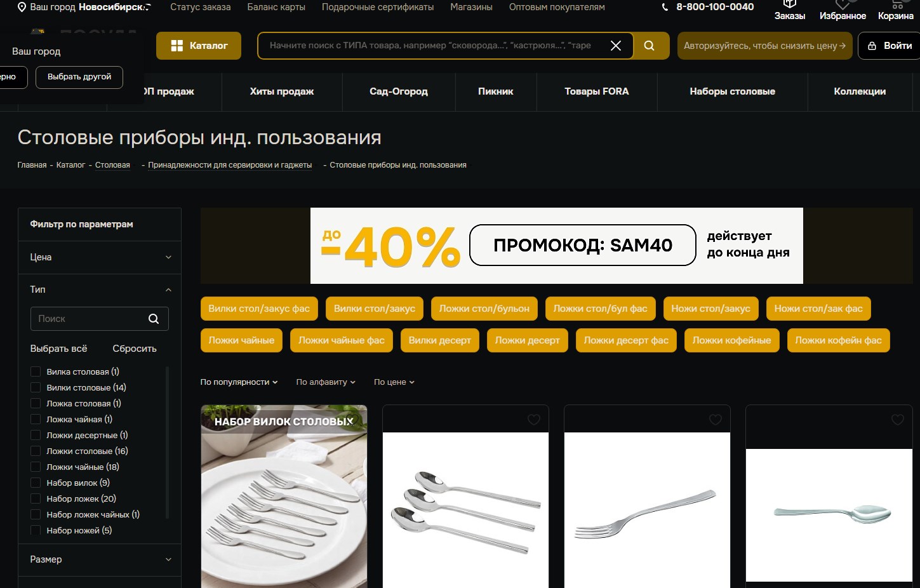Enable the Набор ложек (20) filter
This screenshot has width=920, height=588.
click(36, 498)
